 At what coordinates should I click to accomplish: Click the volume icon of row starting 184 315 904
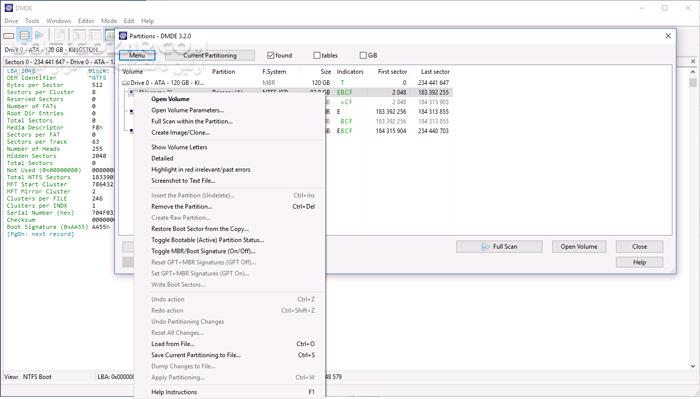[x=132, y=131]
